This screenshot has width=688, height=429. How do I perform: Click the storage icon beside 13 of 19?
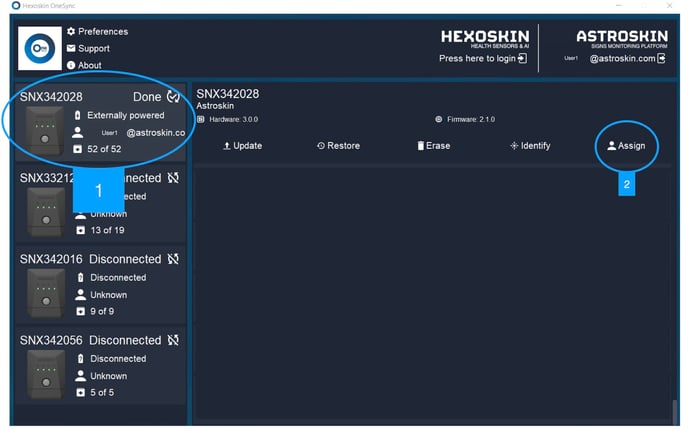tap(81, 230)
